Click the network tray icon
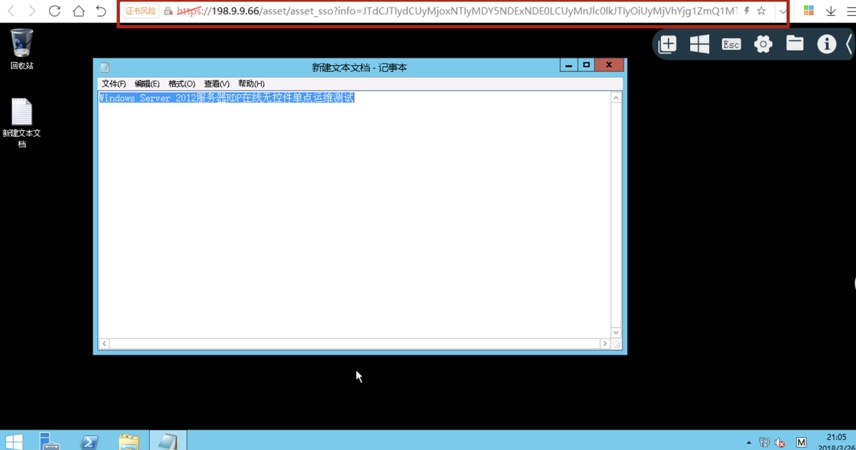Screen dimensions: 856x450 (x=764, y=442)
